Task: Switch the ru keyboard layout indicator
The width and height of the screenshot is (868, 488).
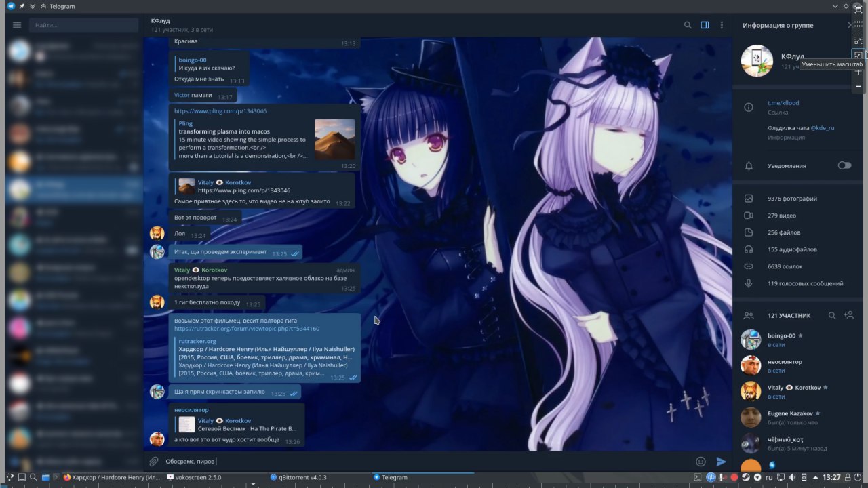Action: 769,477
